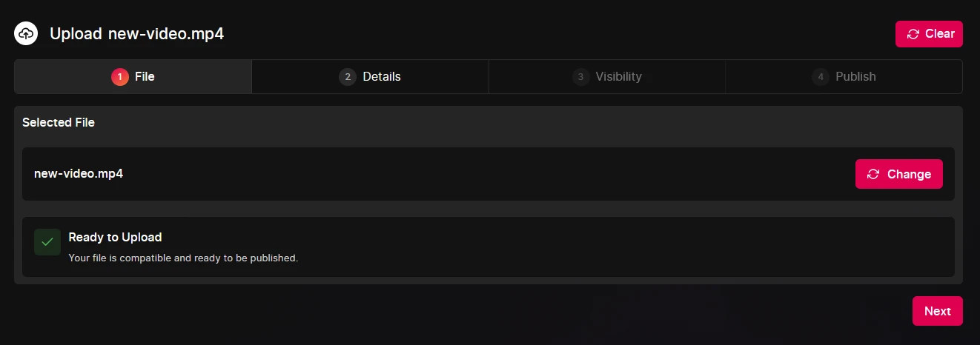
Task: Click the step 1 number badge
Action: click(120, 76)
